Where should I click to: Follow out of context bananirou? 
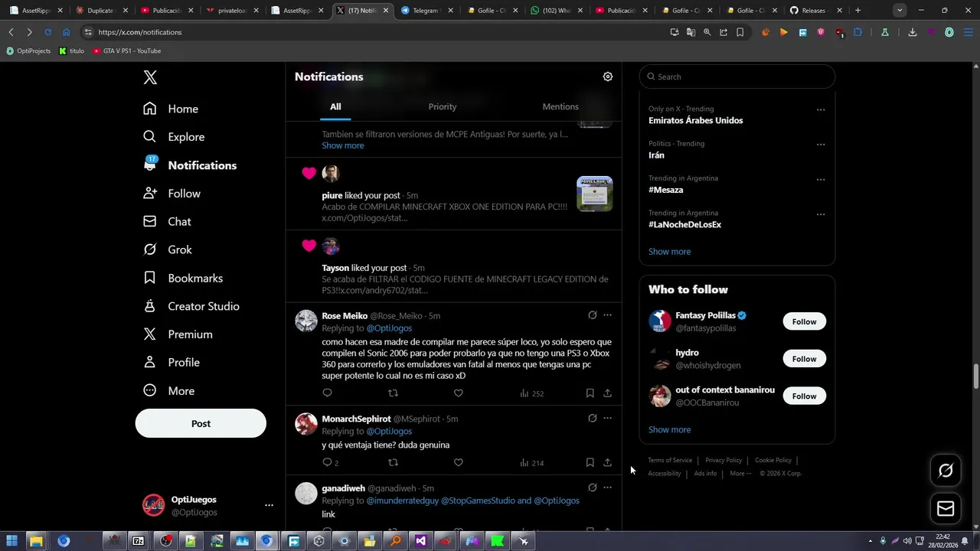click(804, 396)
